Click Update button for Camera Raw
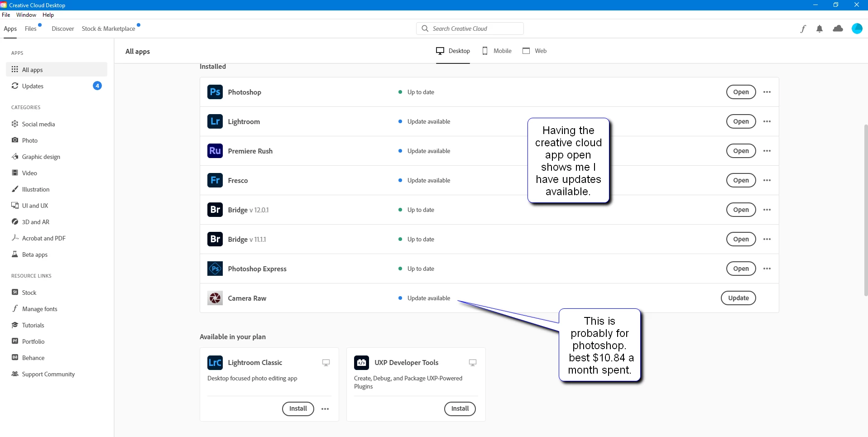The image size is (868, 437). pyautogui.click(x=739, y=298)
